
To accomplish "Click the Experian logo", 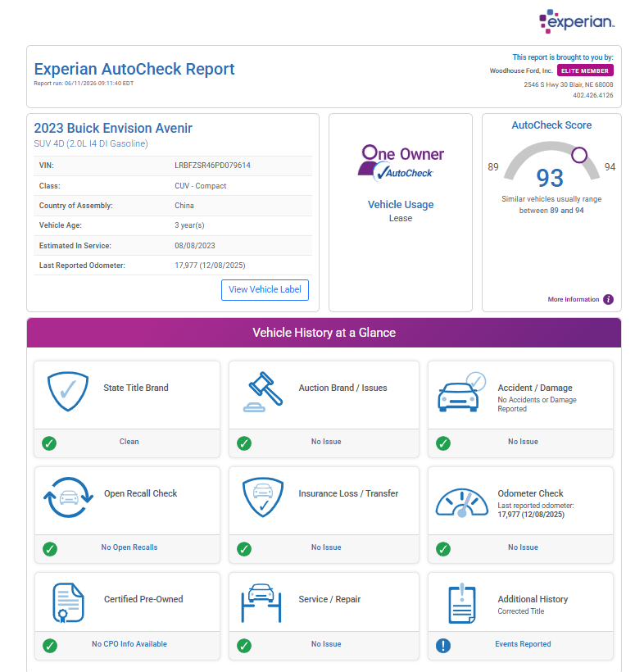I will (x=576, y=20).
